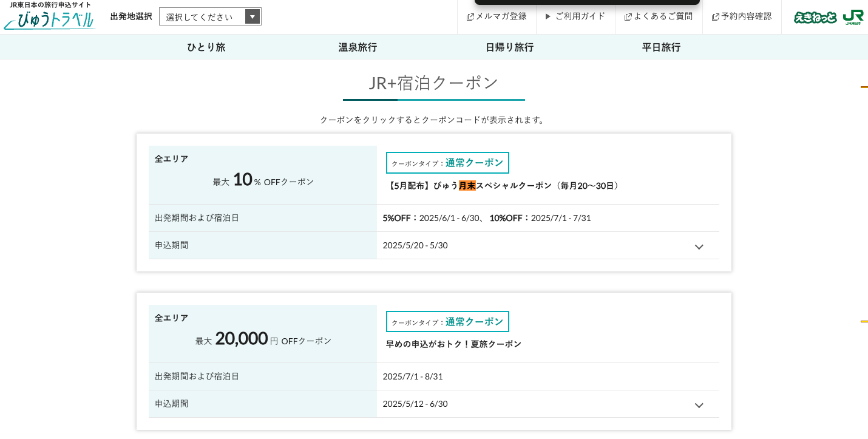Go to the 日帰り旅行 menu

[510, 47]
